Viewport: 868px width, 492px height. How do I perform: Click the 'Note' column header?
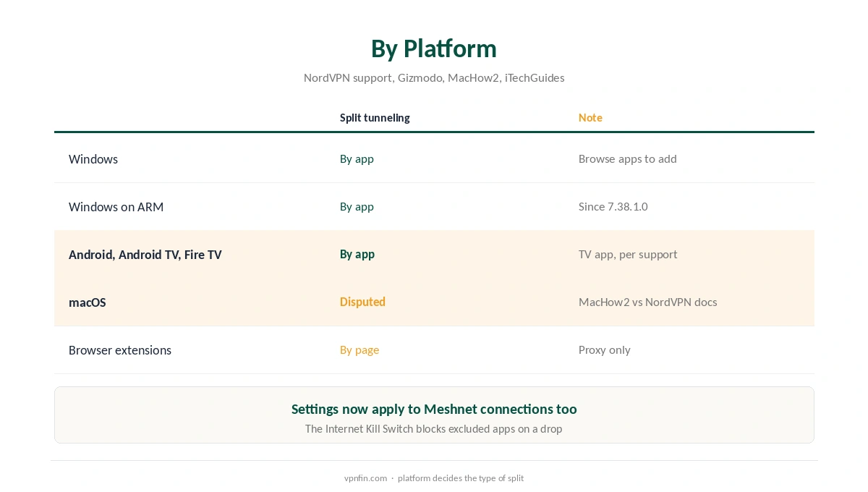pos(590,117)
